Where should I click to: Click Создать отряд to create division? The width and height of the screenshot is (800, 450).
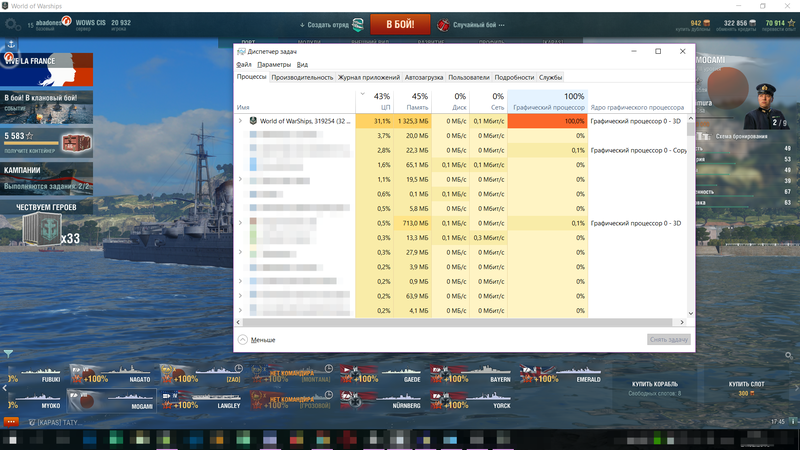click(x=328, y=24)
